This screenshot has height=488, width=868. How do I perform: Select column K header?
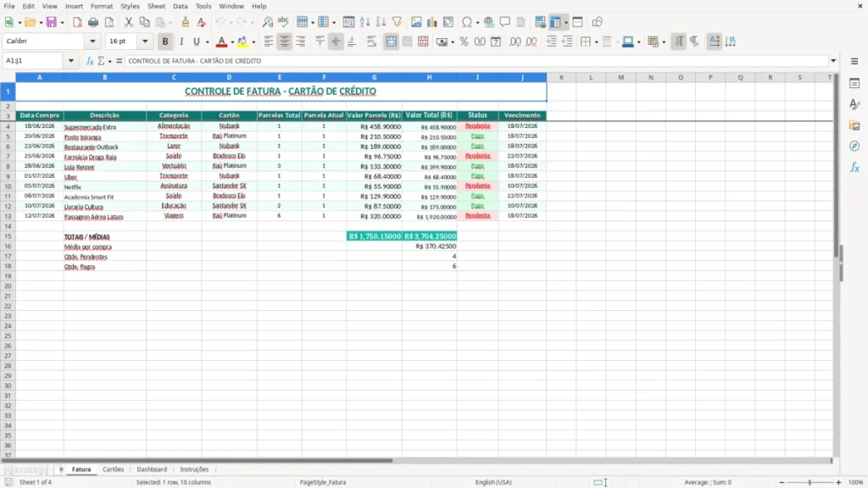561,77
